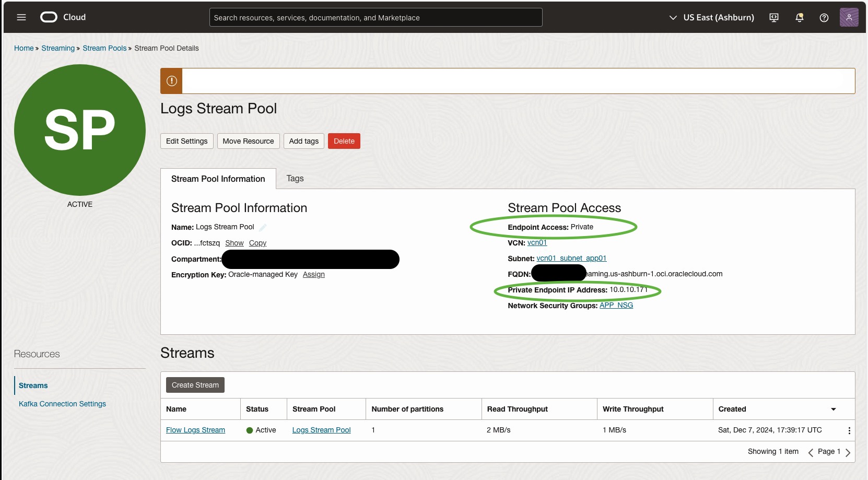Open the hamburger navigation menu

click(x=21, y=17)
